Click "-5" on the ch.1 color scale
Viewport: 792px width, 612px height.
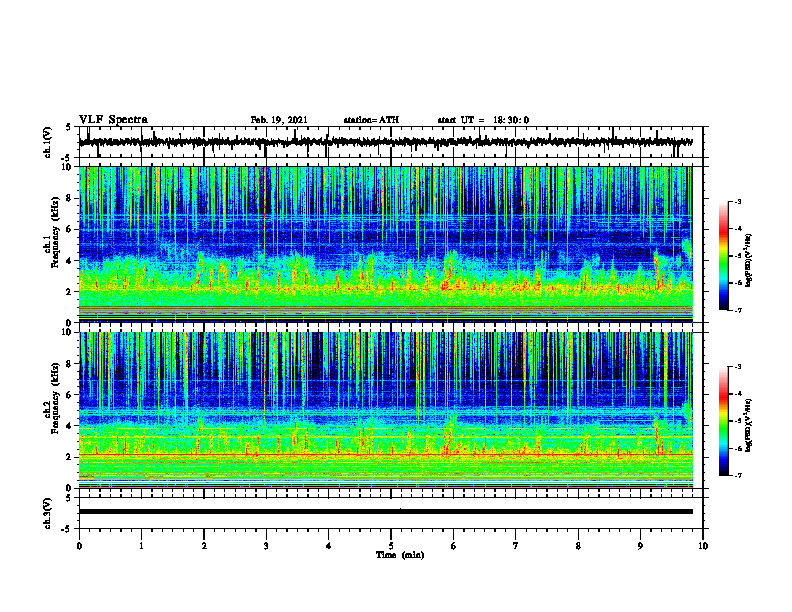point(738,256)
